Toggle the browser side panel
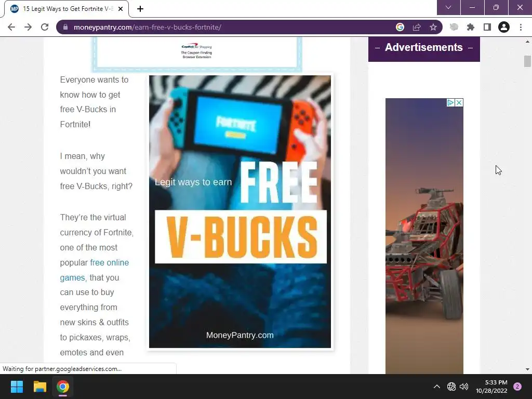Image resolution: width=532 pixels, height=399 pixels. (x=487, y=27)
